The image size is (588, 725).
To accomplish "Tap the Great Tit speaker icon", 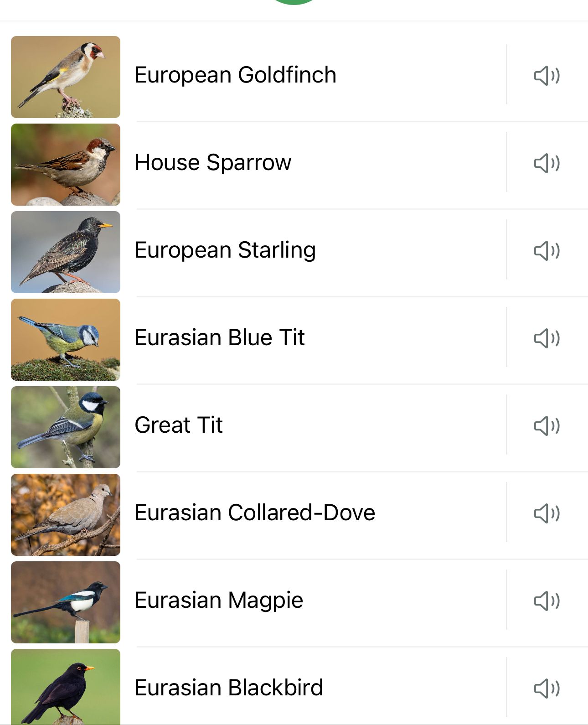I will 547,426.
